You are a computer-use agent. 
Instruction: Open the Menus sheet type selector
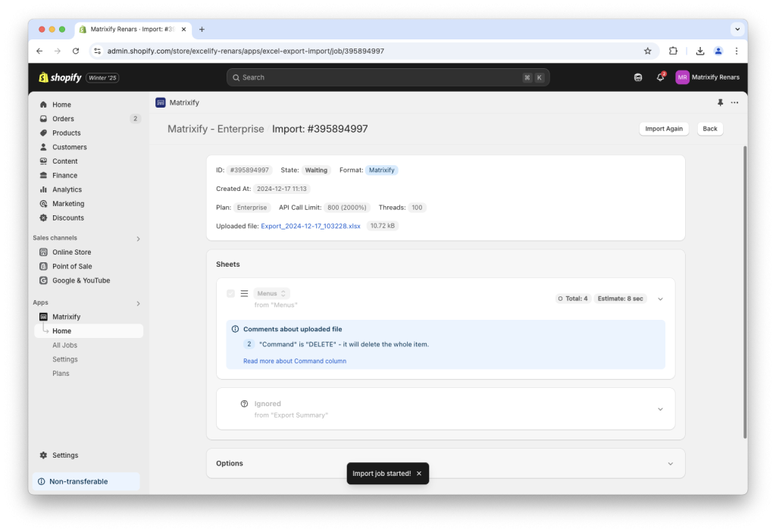coord(271,293)
